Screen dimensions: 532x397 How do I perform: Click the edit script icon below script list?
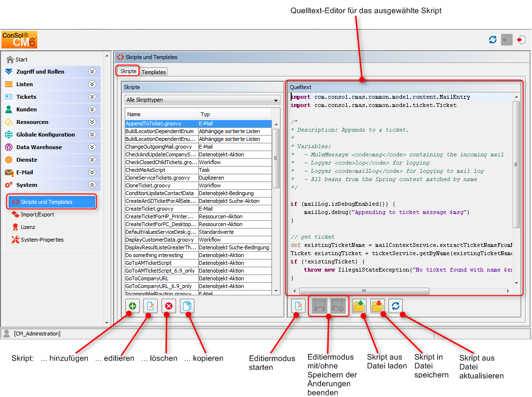(150, 306)
